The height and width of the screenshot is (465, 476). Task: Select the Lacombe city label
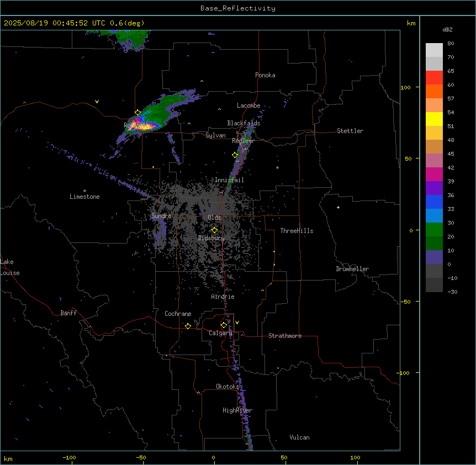[248, 105]
